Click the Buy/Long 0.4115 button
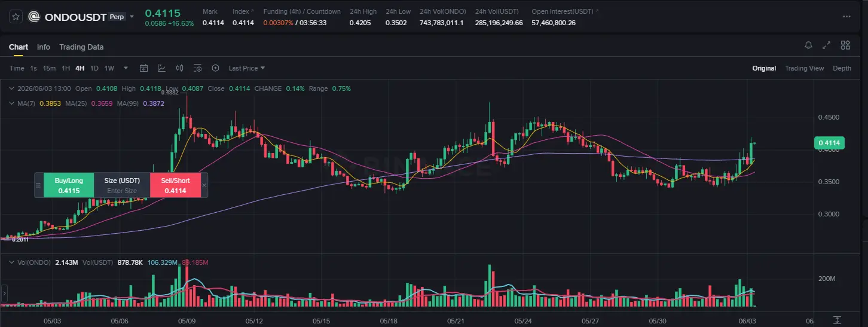The image size is (868, 327). 69,185
